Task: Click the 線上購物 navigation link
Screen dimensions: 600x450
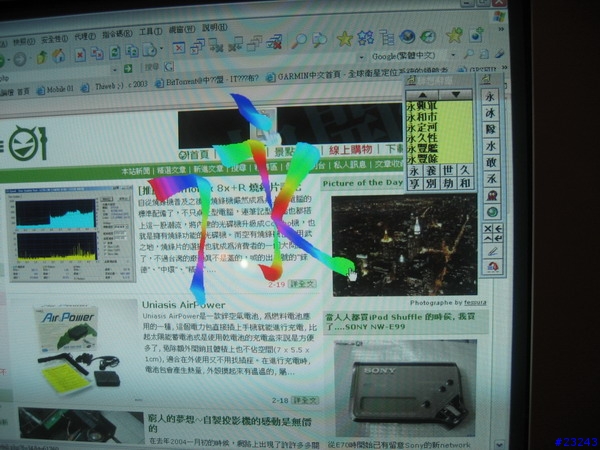Action: click(351, 150)
